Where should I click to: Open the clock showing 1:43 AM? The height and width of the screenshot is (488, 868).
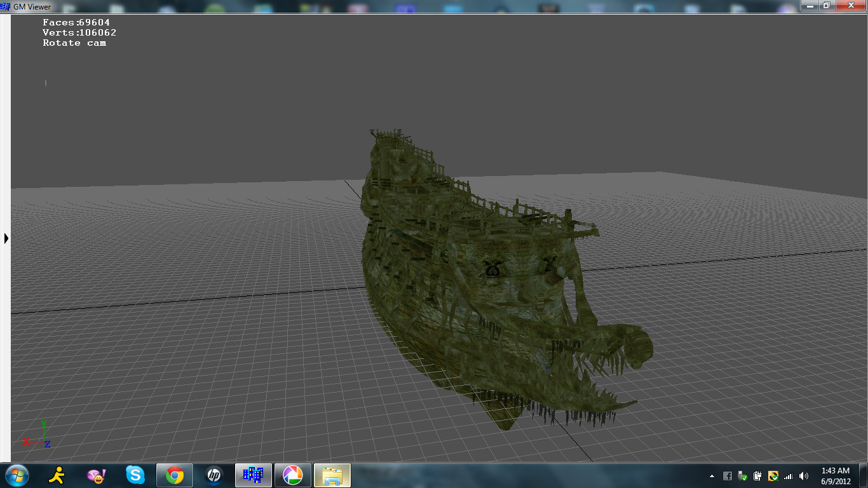coord(835,476)
